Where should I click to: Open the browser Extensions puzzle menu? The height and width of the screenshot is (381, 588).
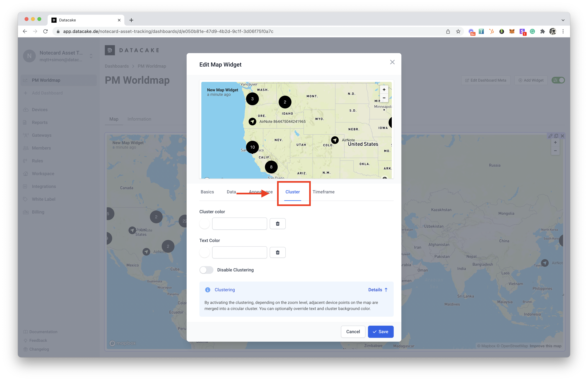click(542, 31)
